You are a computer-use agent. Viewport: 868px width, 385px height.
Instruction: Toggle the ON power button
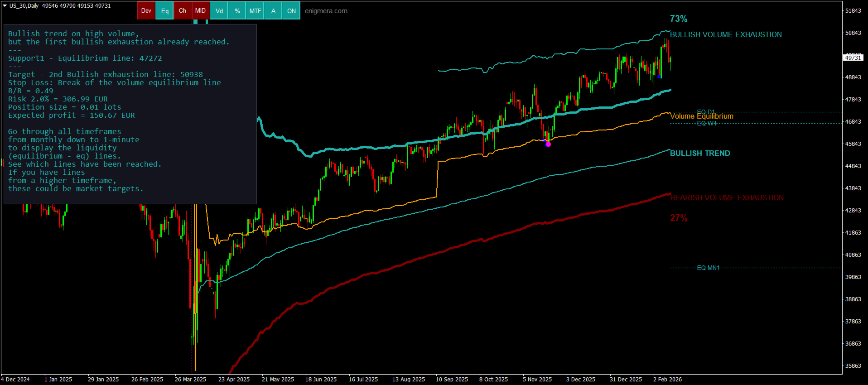[291, 11]
